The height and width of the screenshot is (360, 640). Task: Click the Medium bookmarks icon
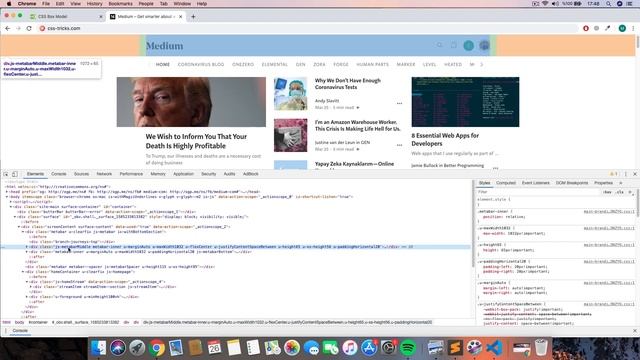pyautogui.click(x=453, y=45)
